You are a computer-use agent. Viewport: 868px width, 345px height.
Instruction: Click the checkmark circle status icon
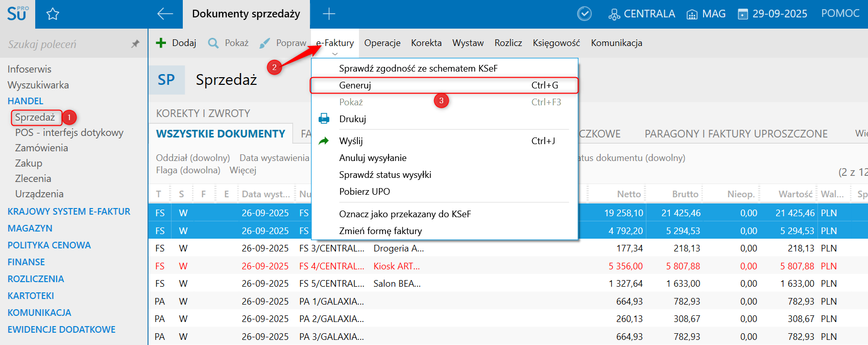click(584, 14)
